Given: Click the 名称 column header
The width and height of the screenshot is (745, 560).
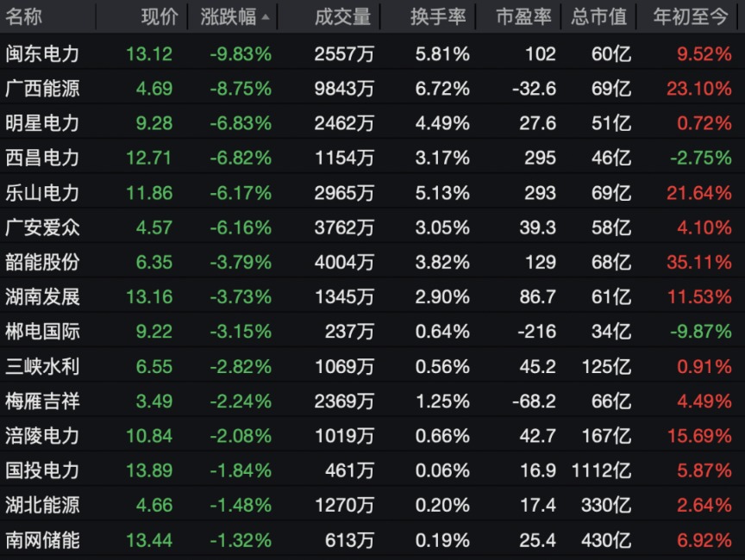Looking at the screenshot, I should (x=23, y=16).
